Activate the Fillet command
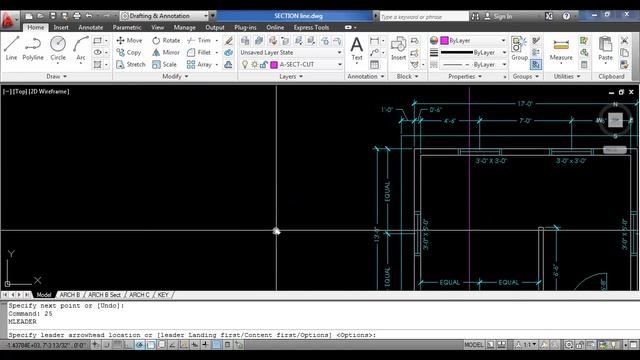 tap(199, 52)
